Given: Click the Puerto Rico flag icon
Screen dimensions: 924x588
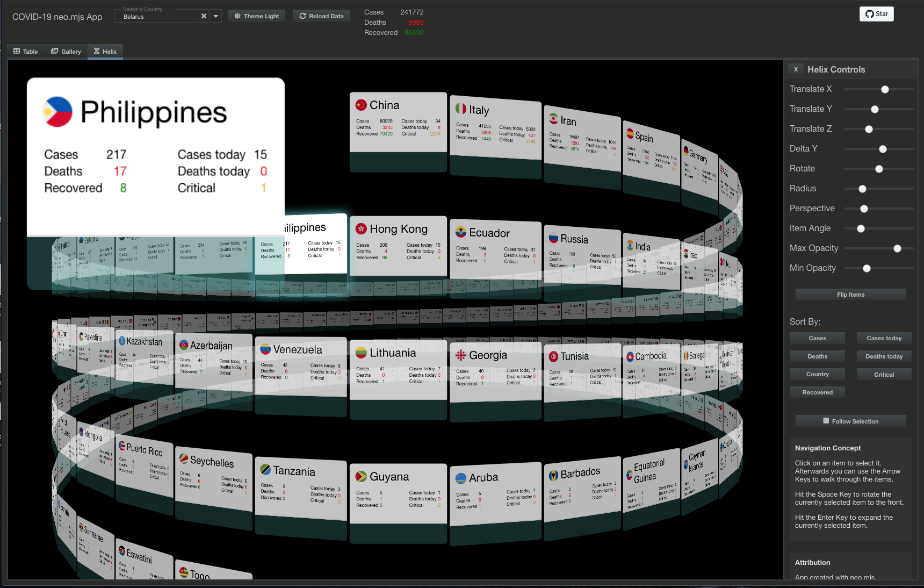Looking at the screenshot, I should [122, 446].
